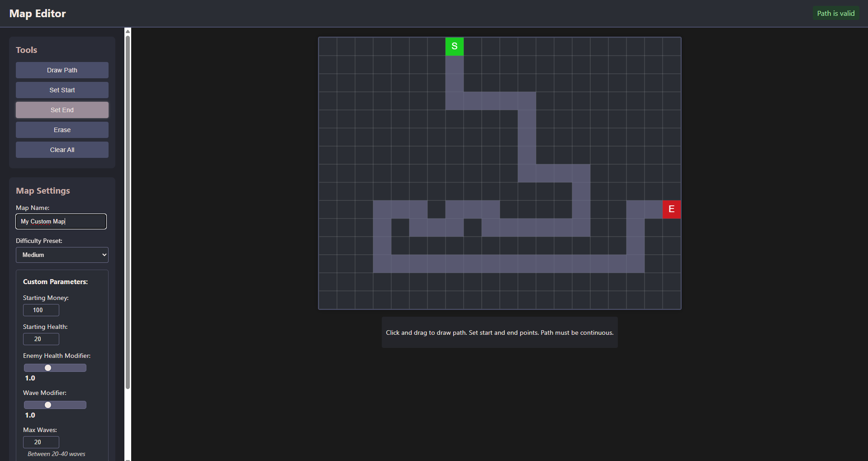Viewport: 868px width, 461px height.
Task: Click the Tools panel heading
Action: 27,50
